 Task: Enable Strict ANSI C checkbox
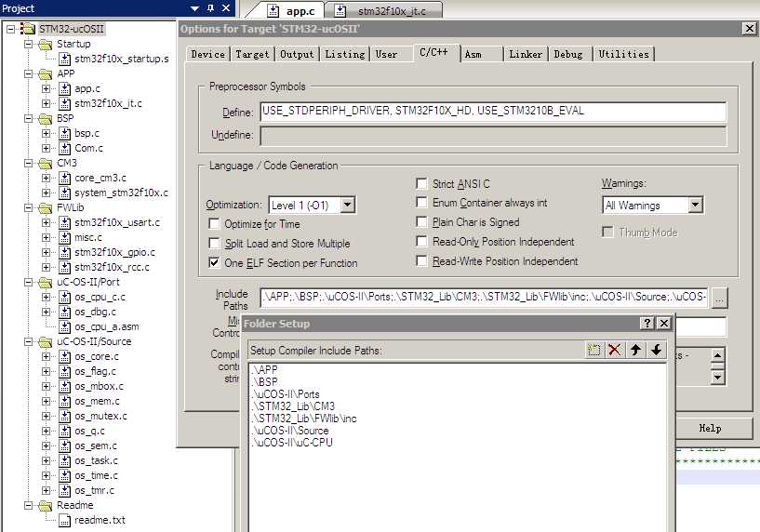point(421,183)
